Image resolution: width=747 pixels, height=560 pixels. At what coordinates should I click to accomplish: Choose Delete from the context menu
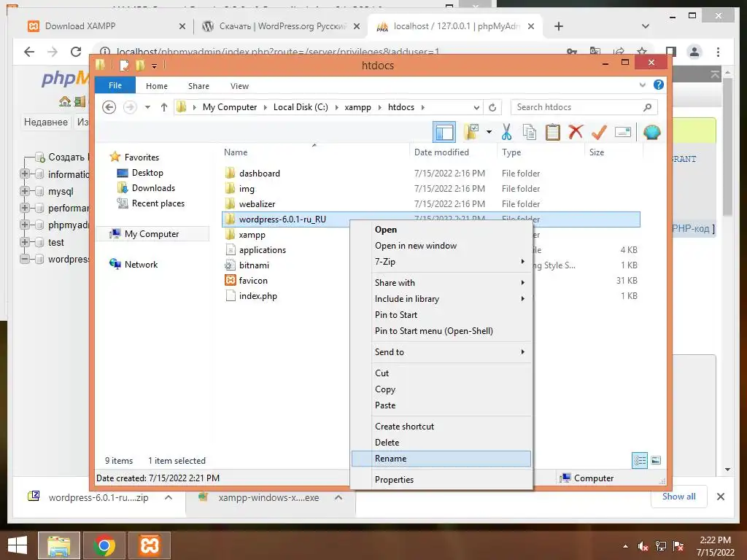pyautogui.click(x=441, y=443)
